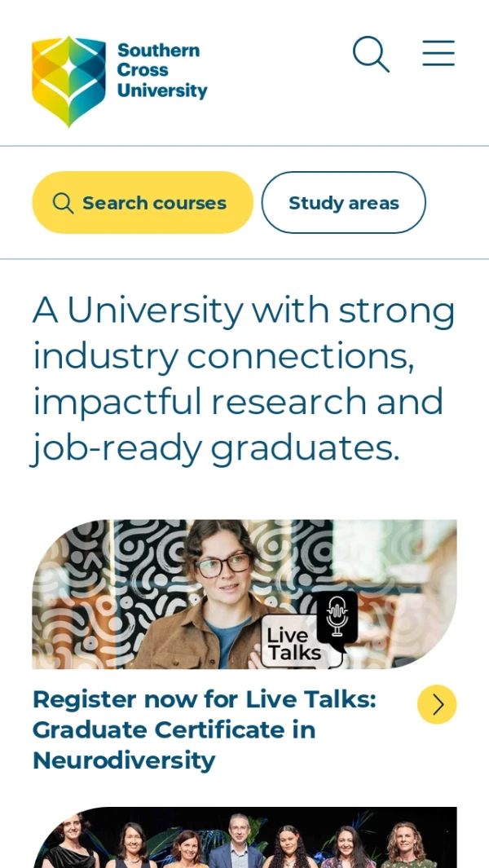The height and width of the screenshot is (868, 489).
Task: Click the word "Neurodiversity" in headline
Action: click(124, 760)
